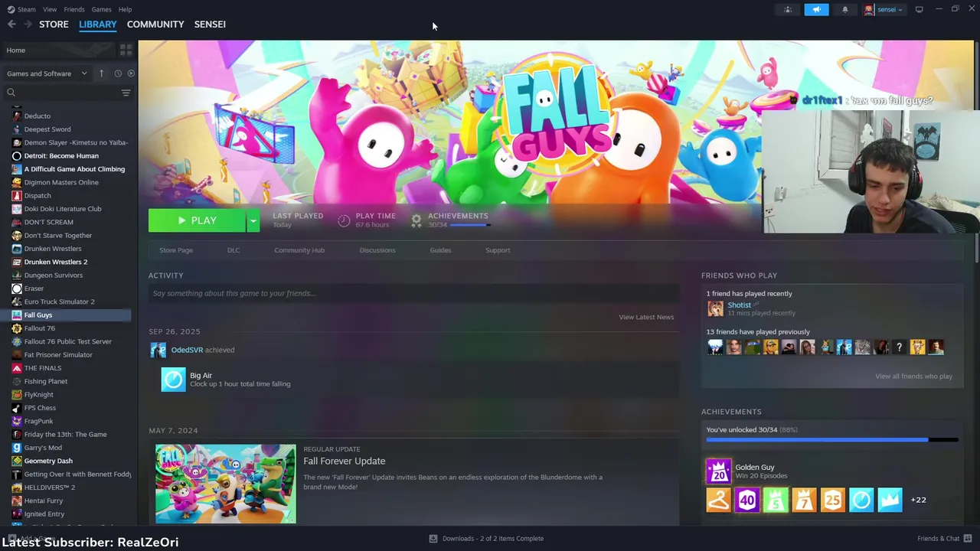
Task: Click the blue announcements megaphone button
Action: coord(816,9)
